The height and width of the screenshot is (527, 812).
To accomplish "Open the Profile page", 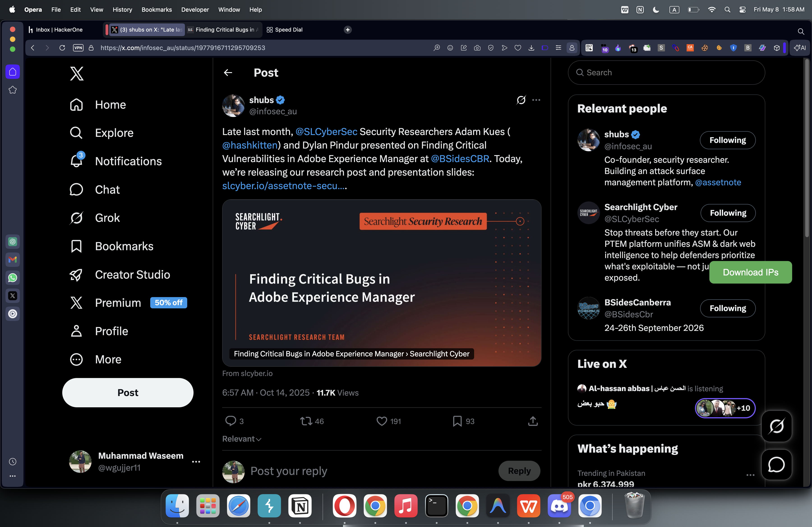I will [99, 331].
